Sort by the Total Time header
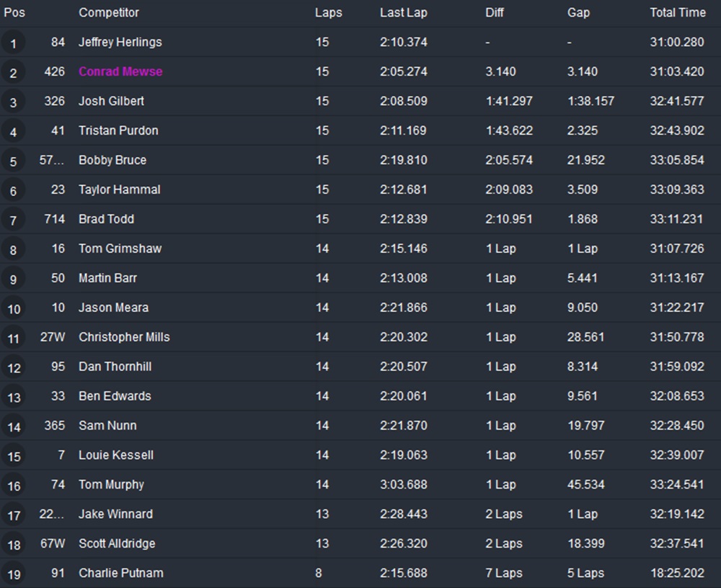 coord(678,12)
